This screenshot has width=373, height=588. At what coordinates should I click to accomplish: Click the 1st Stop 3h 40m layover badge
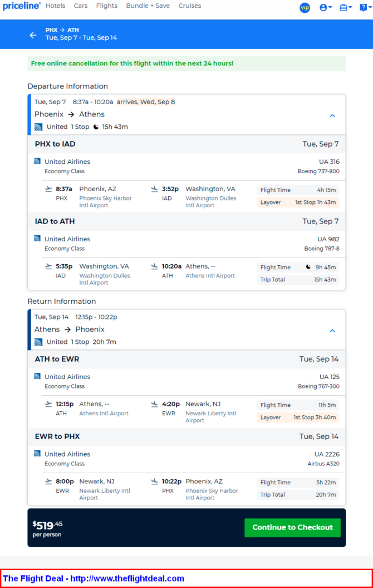pos(298,417)
